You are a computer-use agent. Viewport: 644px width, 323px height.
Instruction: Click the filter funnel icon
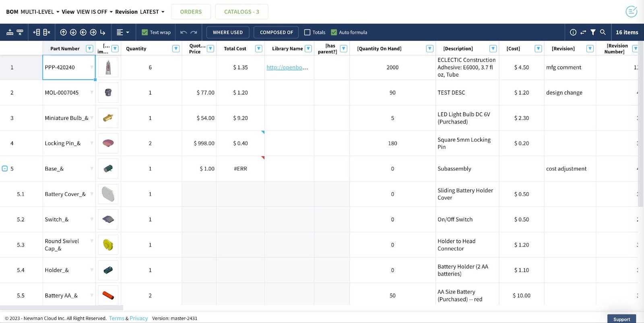(x=593, y=32)
